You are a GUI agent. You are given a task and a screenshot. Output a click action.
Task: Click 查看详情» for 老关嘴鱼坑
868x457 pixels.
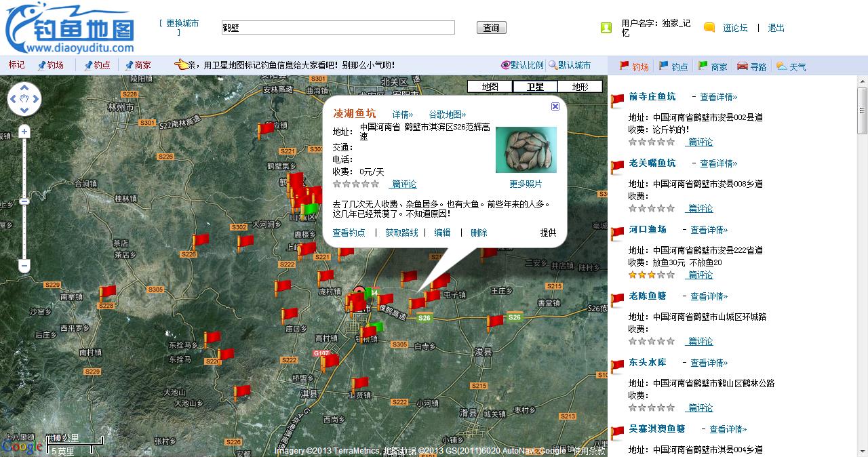tap(719, 163)
